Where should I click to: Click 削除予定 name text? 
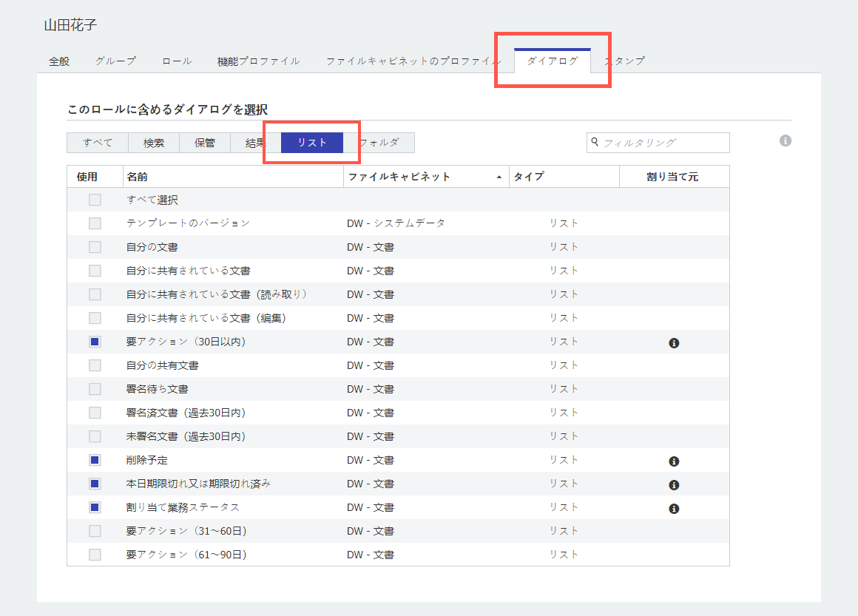(x=146, y=460)
